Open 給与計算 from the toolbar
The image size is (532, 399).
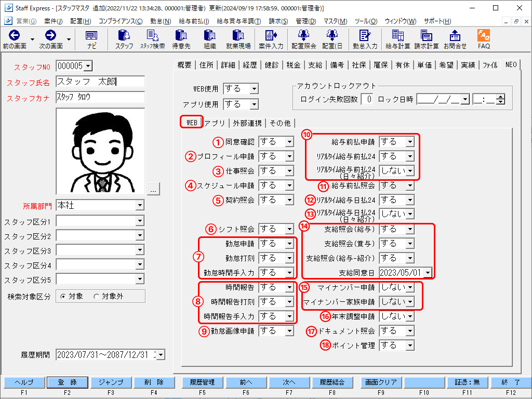[397, 39]
